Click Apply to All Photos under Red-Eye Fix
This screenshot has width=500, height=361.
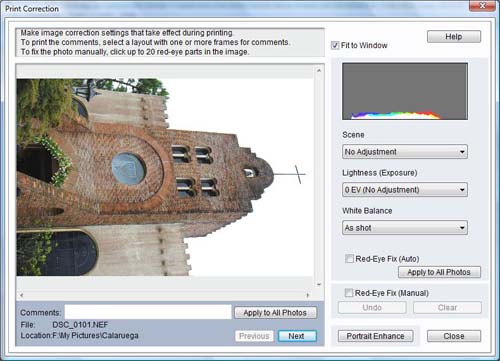[439, 272]
